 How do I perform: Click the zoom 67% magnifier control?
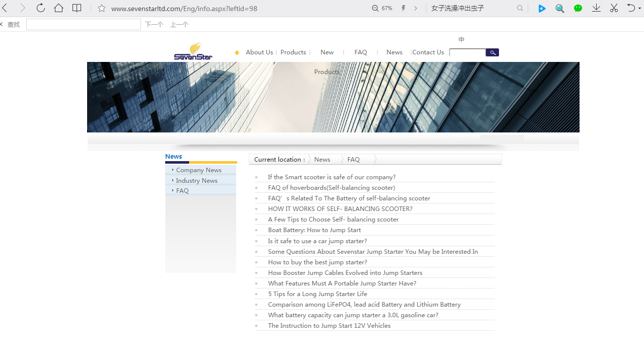382,8
